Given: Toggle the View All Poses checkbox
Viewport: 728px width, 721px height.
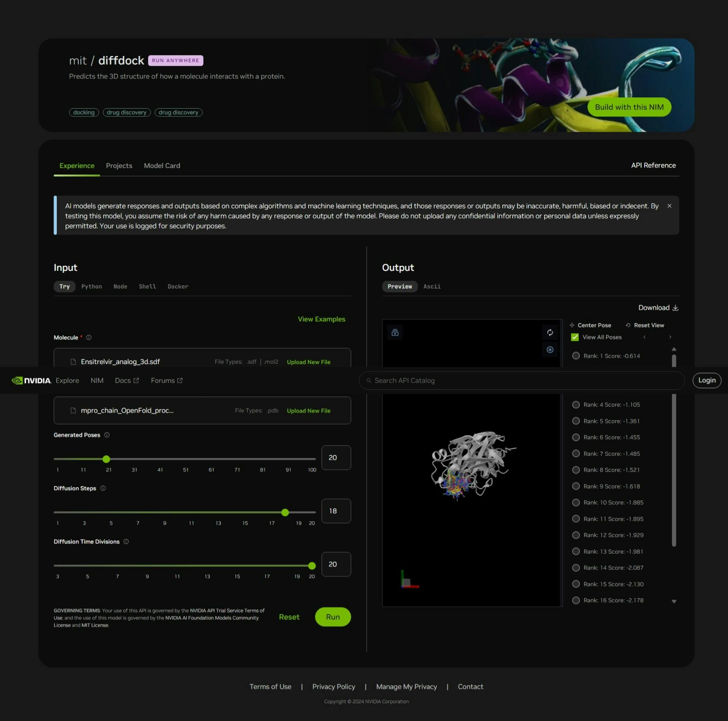Looking at the screenshot, I should [x=575, y=337].
